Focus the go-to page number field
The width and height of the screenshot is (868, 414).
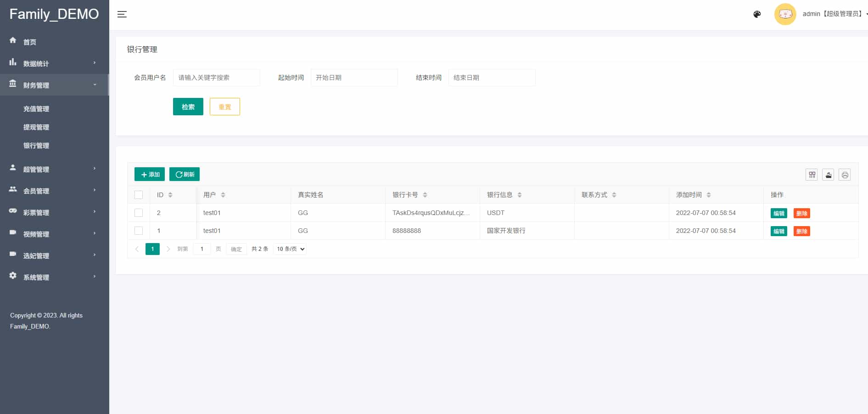tap(202, 249)
